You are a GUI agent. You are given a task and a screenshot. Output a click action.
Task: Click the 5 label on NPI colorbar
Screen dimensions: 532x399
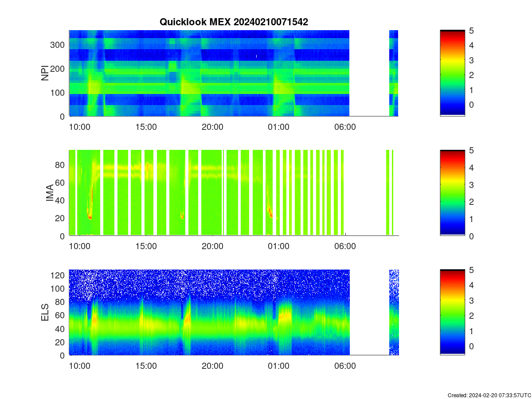coord(471,31)
